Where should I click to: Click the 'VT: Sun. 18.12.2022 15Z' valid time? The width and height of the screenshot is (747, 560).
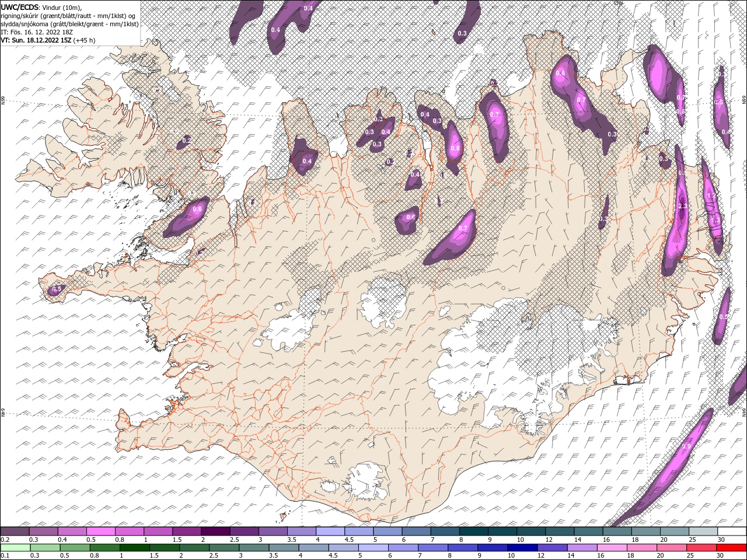[x=36, y=40]
